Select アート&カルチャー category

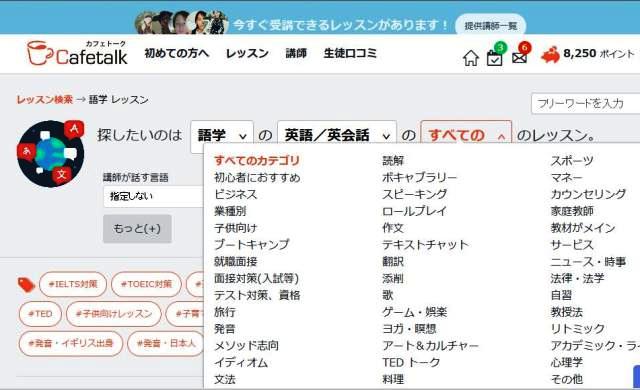[x=431, y=346]
